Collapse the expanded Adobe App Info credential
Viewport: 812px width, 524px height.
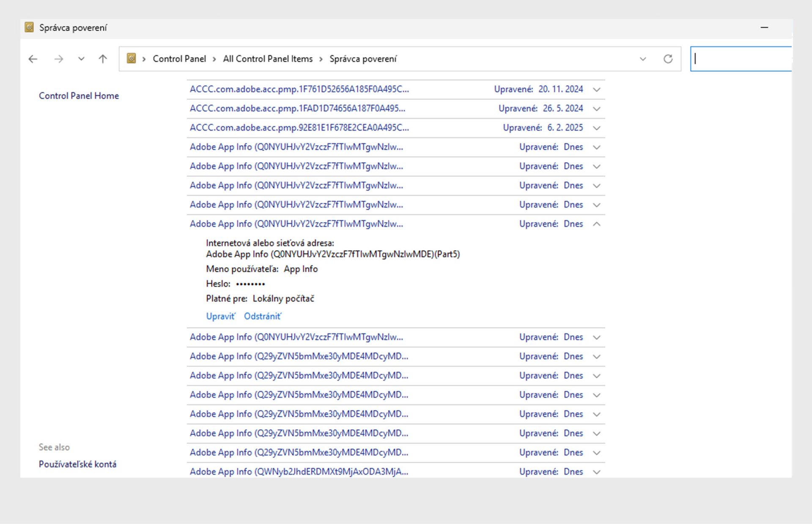coord(597,224)
